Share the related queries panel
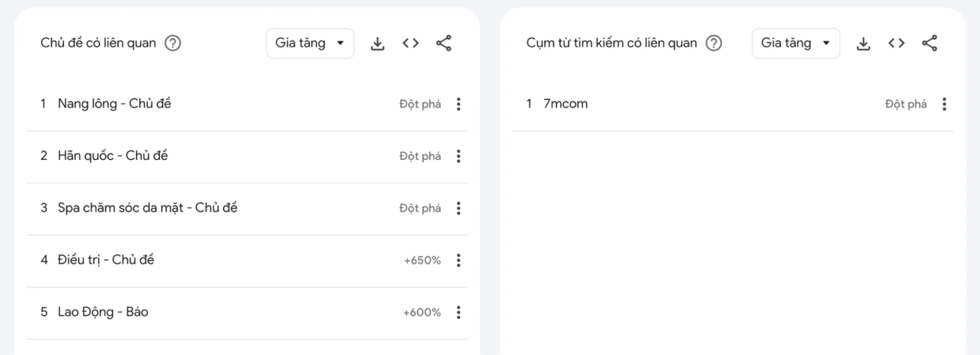 coord(930,43)
